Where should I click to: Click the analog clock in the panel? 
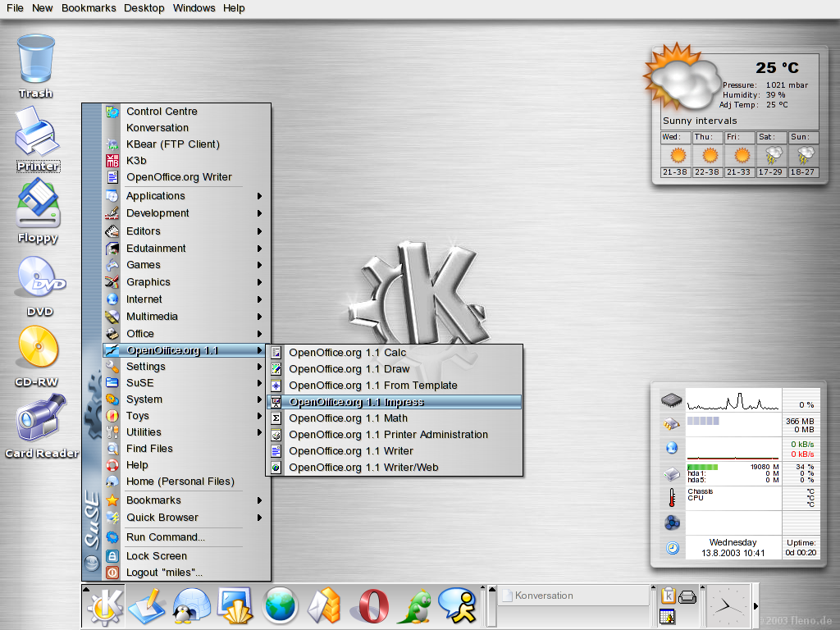click(x=728, y=606)
